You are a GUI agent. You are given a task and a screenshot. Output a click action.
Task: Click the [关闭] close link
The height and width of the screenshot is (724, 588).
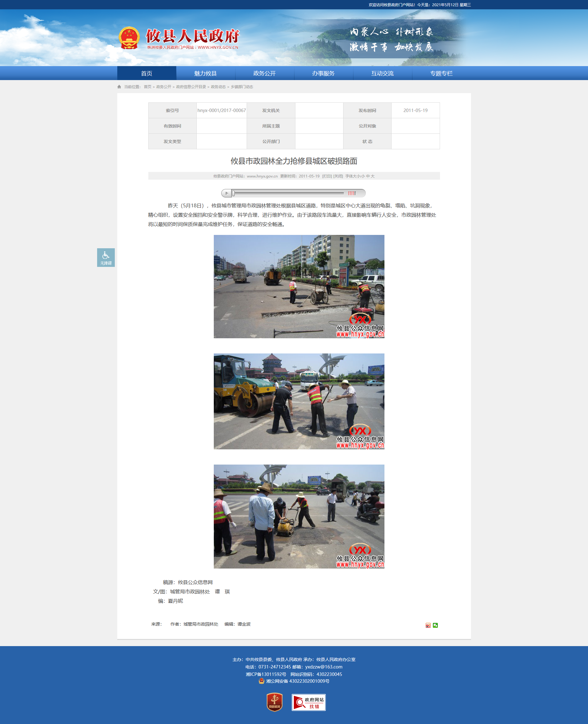coord(338,176)
